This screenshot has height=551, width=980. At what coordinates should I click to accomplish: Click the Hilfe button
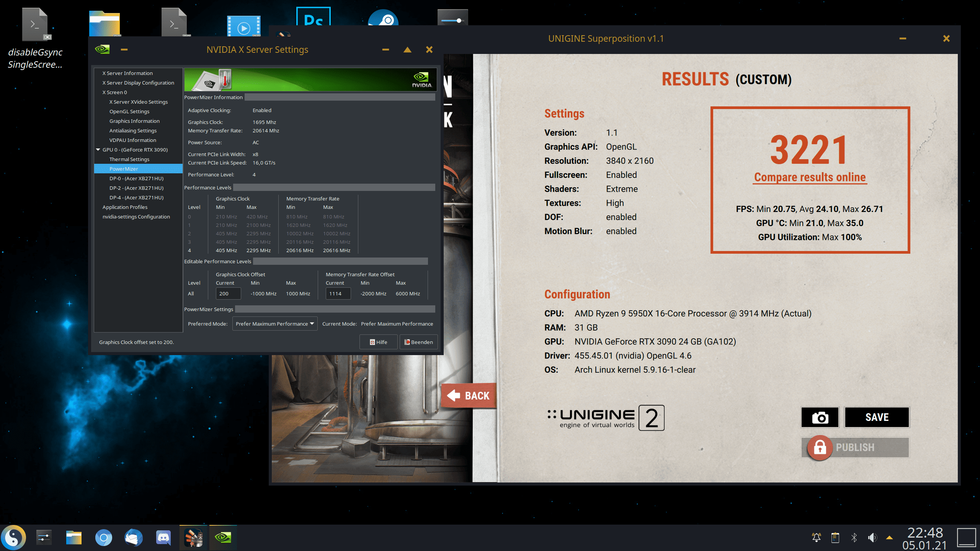click(378, 342)
